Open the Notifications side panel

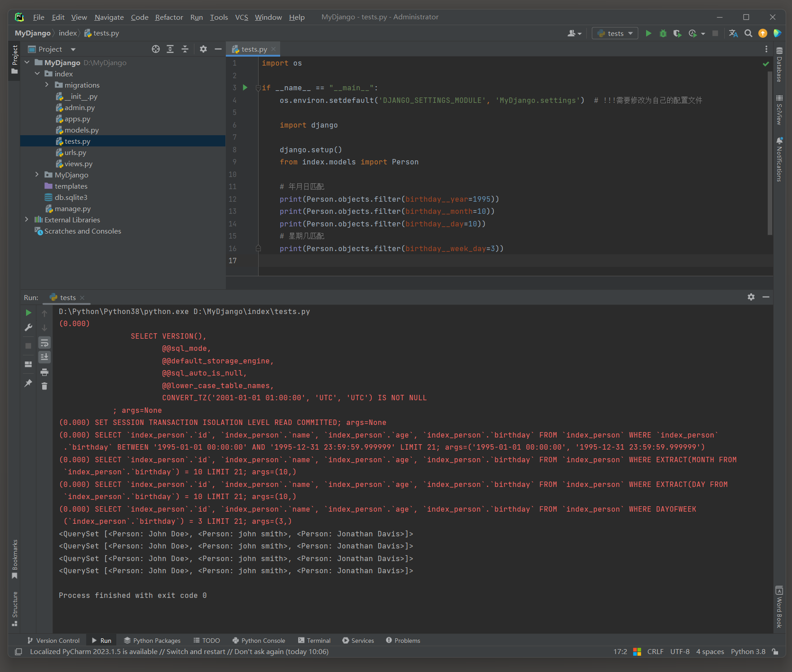pos(779,159)
